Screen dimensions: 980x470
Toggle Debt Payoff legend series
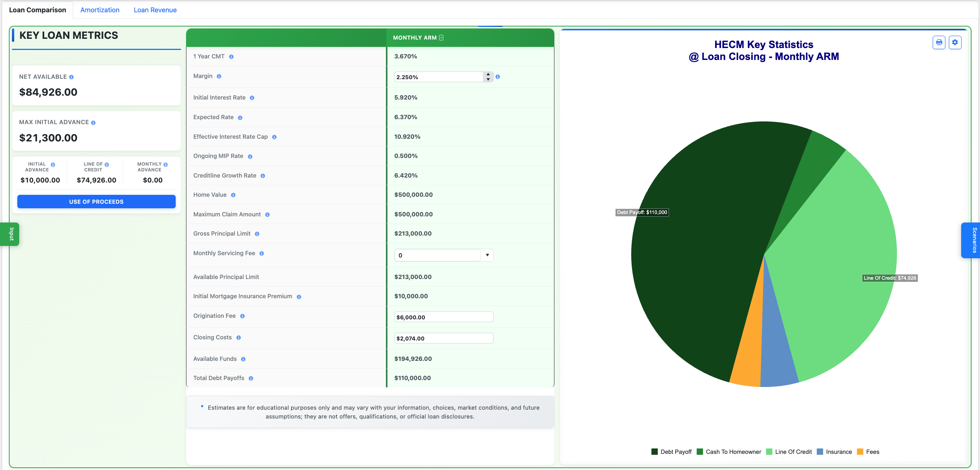[x=671, y=452]
